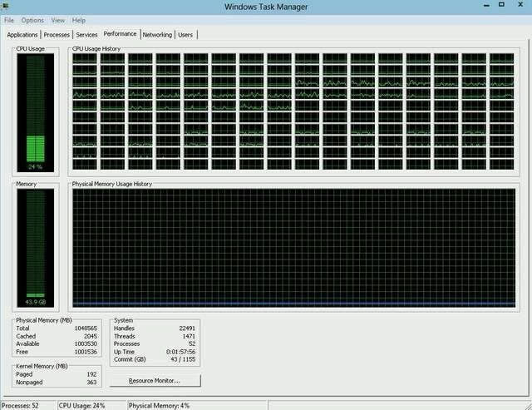The width and height of the screenshot is (532, 410).
Task: Click the Nonpaged value 363
Action: pos(91,383)
